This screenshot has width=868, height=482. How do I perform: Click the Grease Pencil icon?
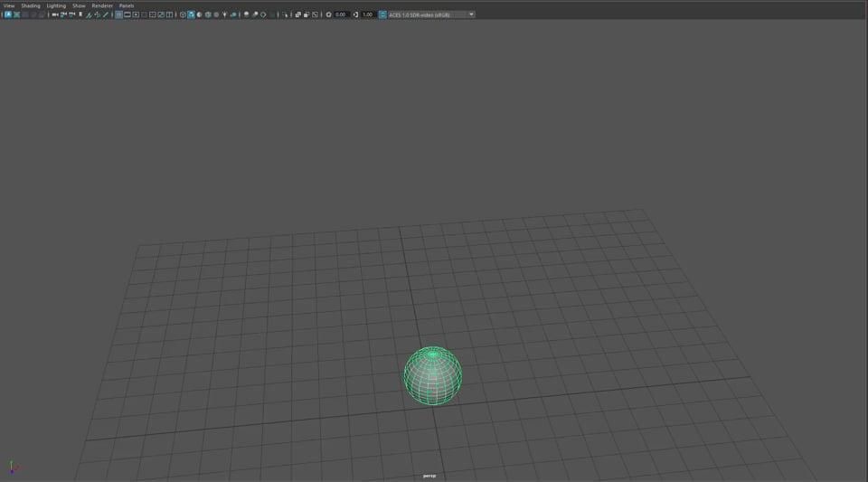click(105, 15)
